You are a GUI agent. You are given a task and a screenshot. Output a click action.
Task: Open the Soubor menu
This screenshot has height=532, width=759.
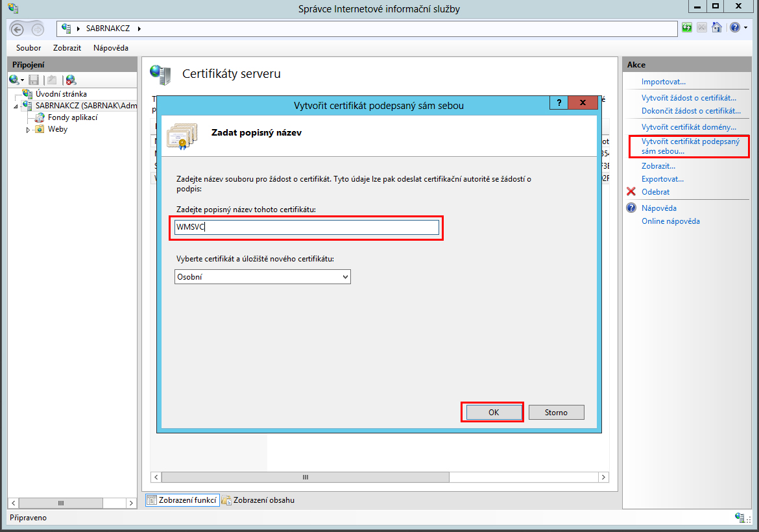[x=29, y=48]
